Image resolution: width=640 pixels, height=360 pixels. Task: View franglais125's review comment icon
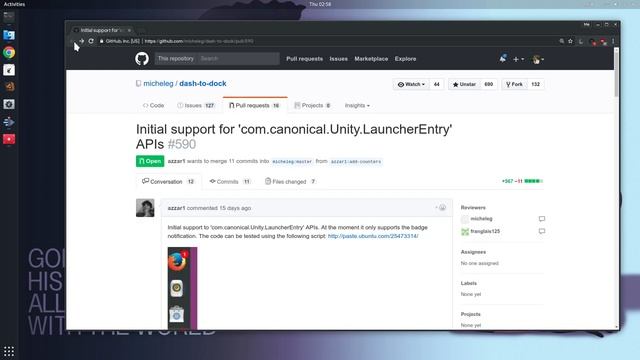click(x=542, y=231)
